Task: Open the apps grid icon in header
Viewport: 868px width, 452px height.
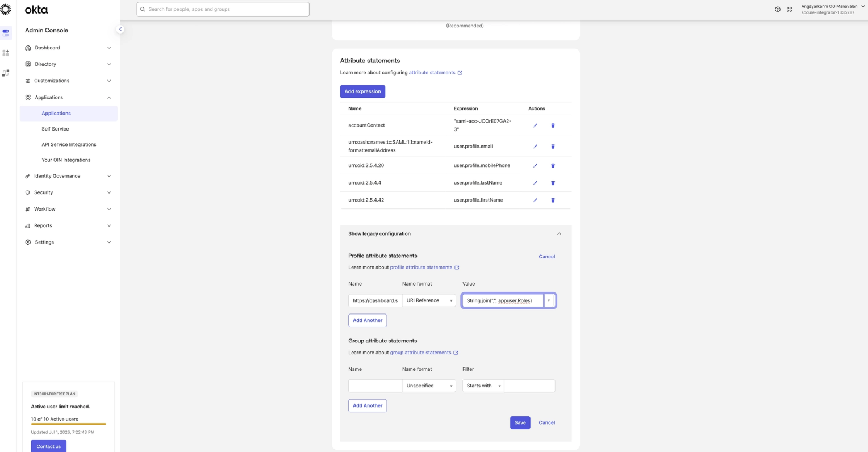Action: pyautogui.click(x=789, y=9)
